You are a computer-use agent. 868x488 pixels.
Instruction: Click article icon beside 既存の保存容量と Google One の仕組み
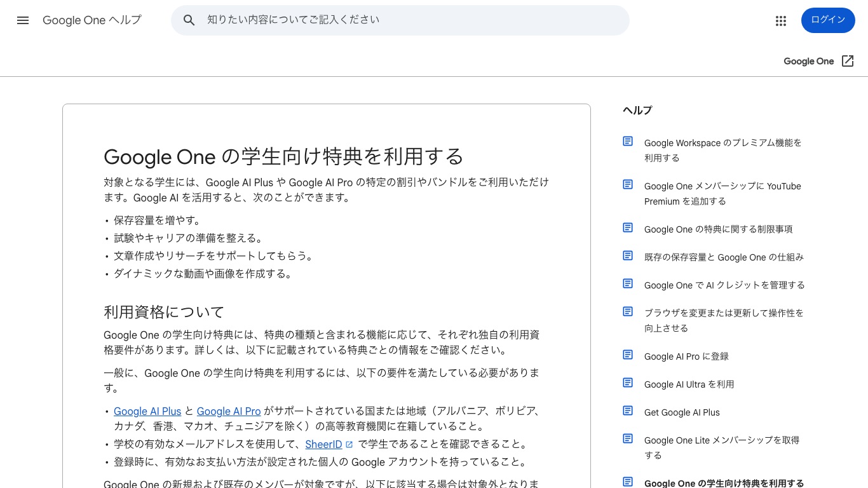tap(628, 256)
